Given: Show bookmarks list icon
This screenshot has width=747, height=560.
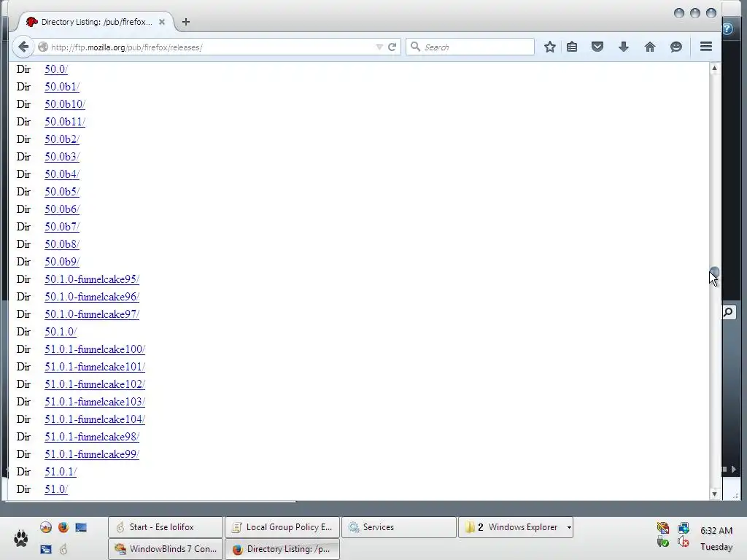Looking at the screenshot, I should tap(572, 47).
